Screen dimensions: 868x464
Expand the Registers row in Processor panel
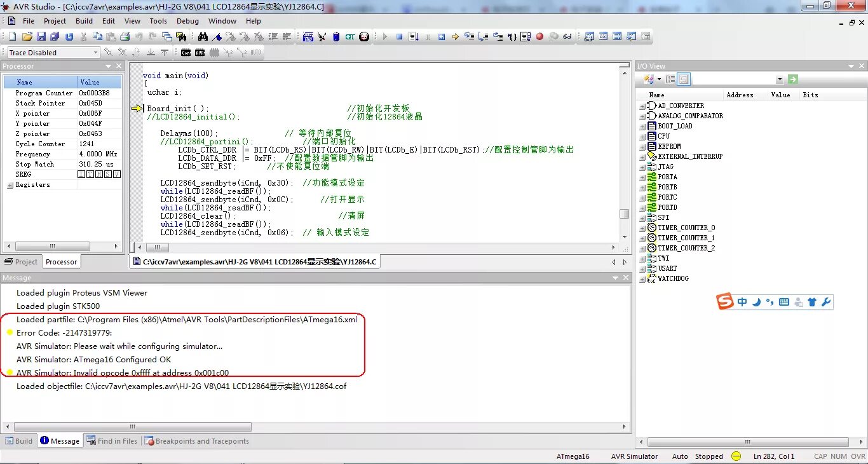tap(10, 185)
